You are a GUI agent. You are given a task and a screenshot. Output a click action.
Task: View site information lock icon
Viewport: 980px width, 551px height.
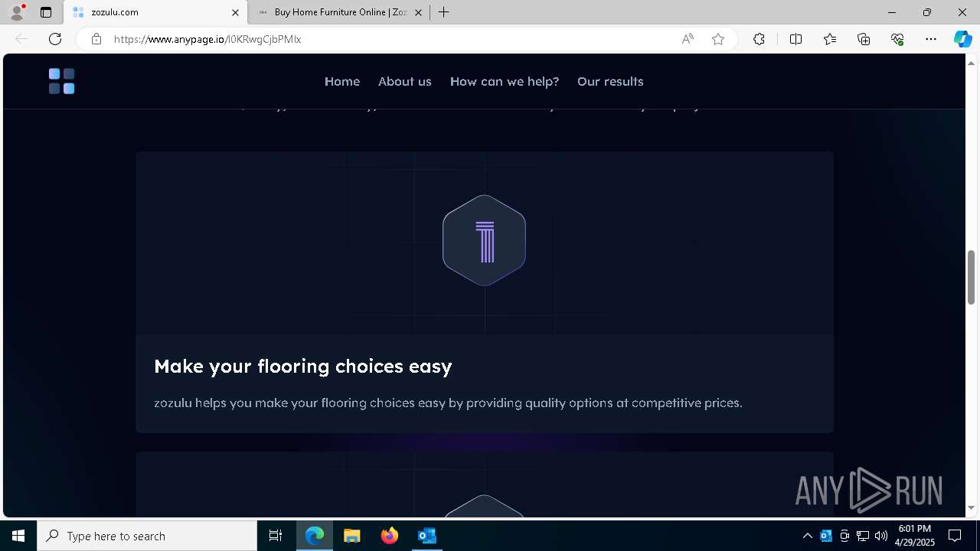click(x=96, y=39)
